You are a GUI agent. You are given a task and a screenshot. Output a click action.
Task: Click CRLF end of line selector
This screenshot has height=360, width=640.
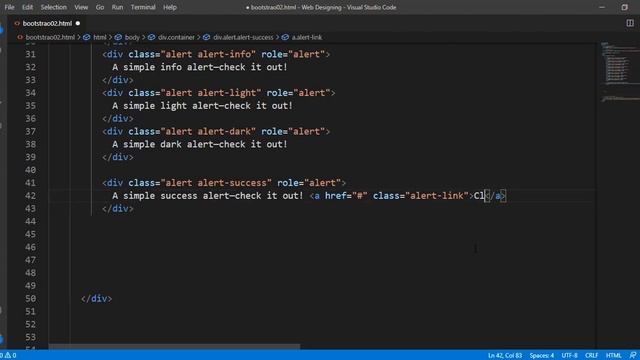591,356
